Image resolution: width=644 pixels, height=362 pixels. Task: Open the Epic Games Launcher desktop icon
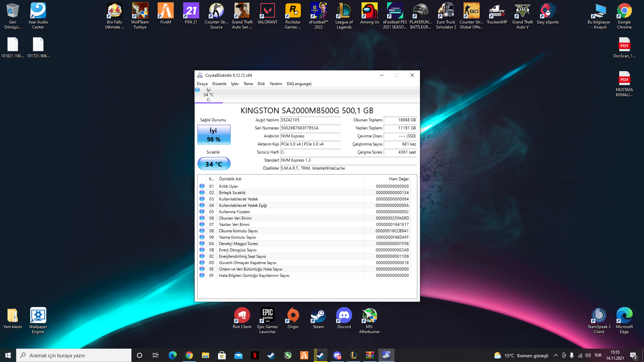(x=267, y=321)
